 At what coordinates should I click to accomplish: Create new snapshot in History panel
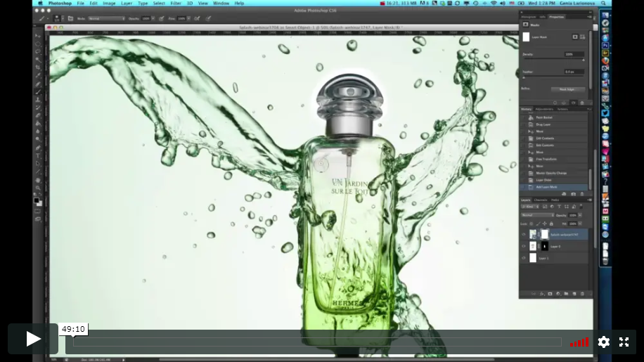[x=574, y=194]
